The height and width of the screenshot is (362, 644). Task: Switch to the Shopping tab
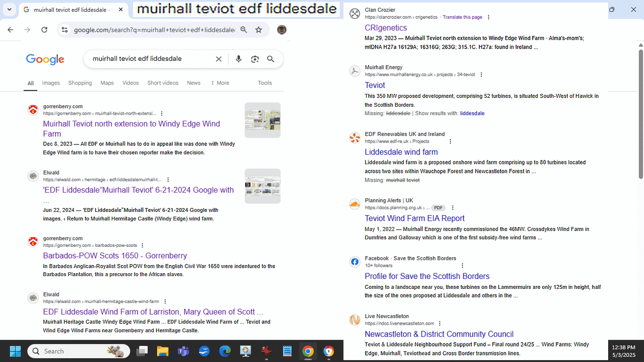80,83
